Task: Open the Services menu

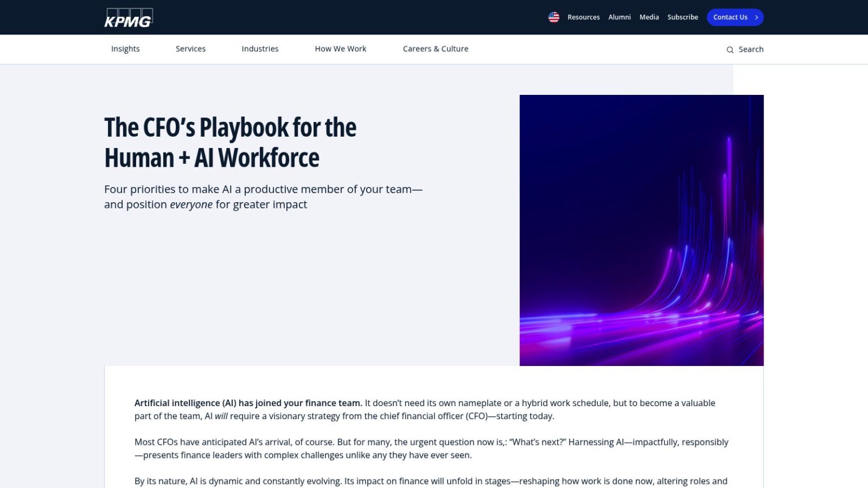Action: point(190,49)
